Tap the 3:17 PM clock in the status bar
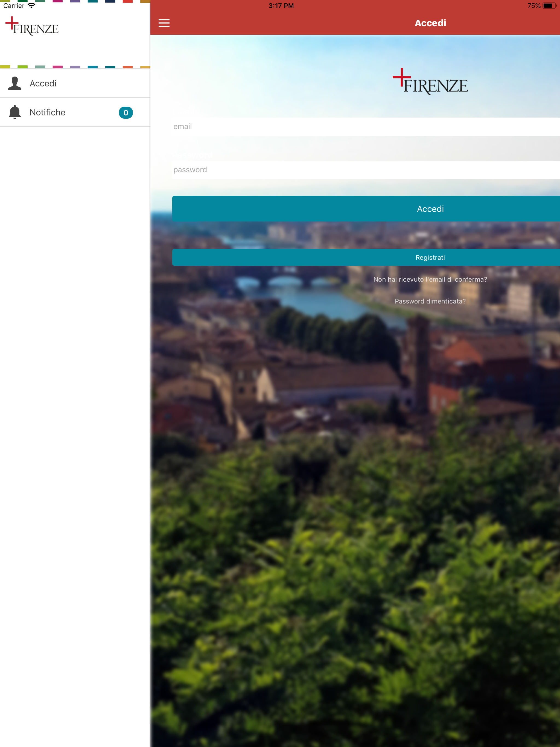 281,5
